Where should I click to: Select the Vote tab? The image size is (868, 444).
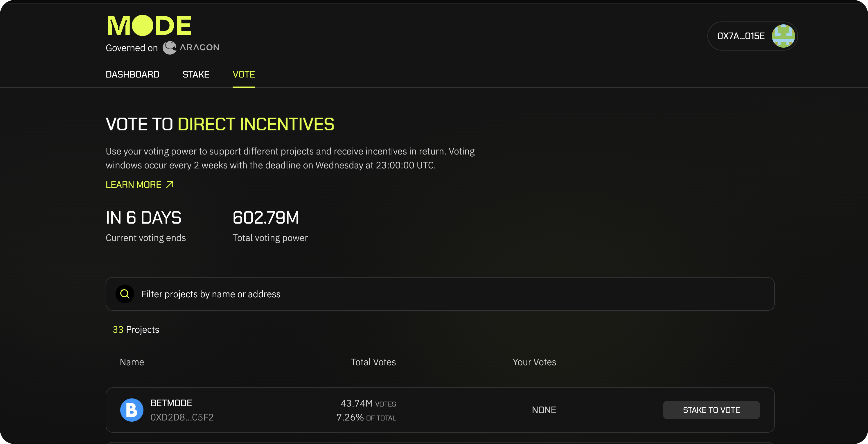tap(243, 74)
